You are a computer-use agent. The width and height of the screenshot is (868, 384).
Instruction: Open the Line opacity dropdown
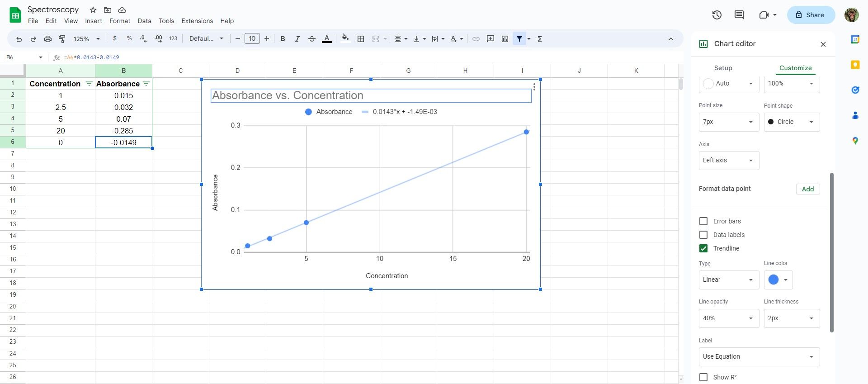pos(729,318)
